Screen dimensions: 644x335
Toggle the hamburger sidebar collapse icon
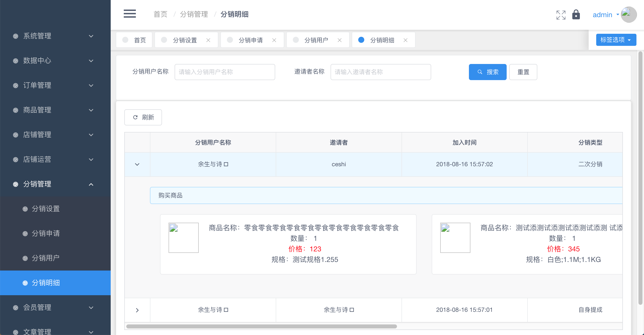130,14
